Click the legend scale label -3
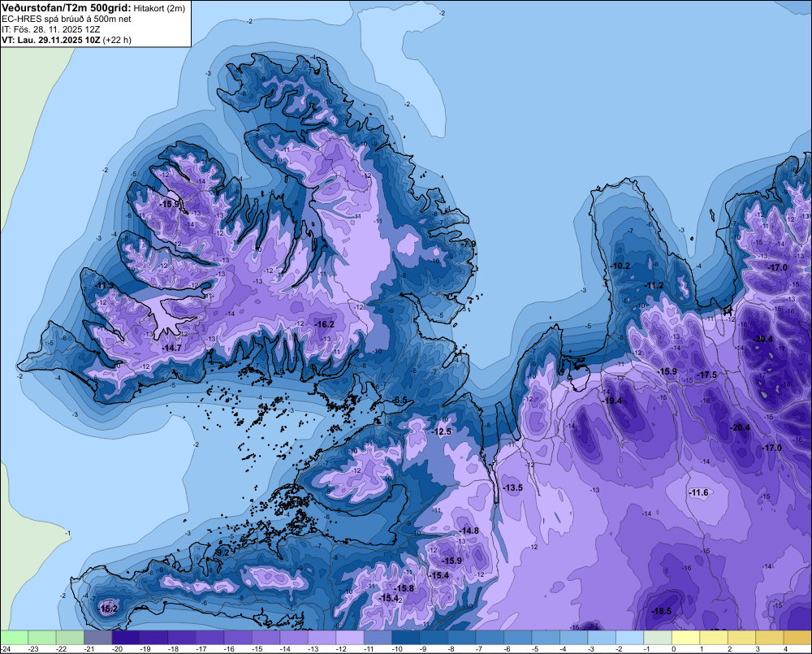This screenshot has height=654, width=812. coord(591,649)
